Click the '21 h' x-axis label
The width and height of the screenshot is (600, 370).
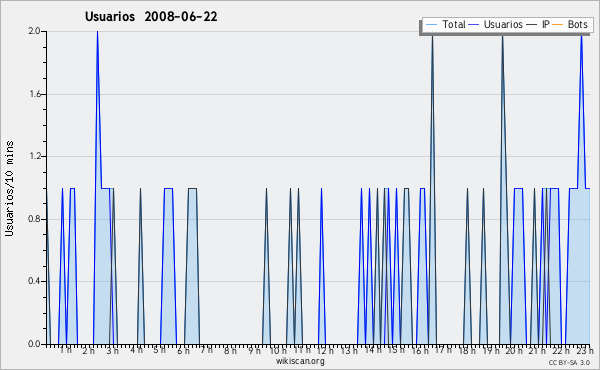tap(537, 350)
